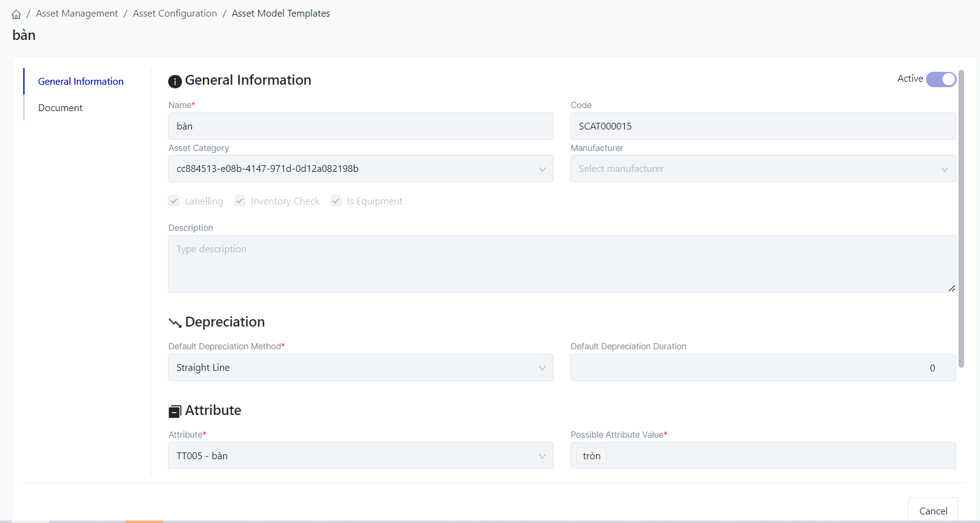The image size is (980, 523).
Task: Click the Attribute section icon
Action: [x=175, y=411]
